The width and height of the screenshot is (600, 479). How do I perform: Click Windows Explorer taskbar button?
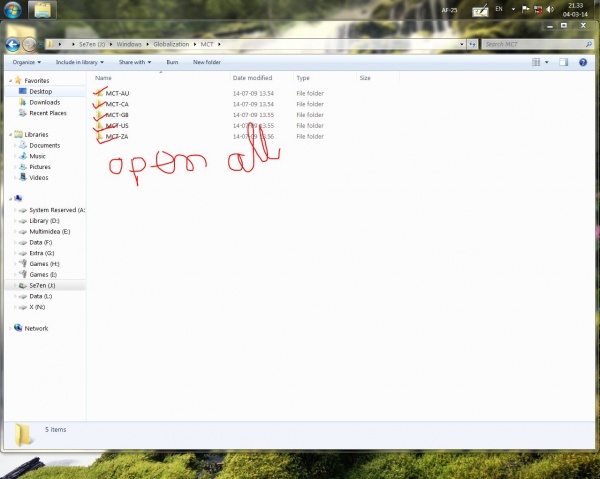click(42, 10)
